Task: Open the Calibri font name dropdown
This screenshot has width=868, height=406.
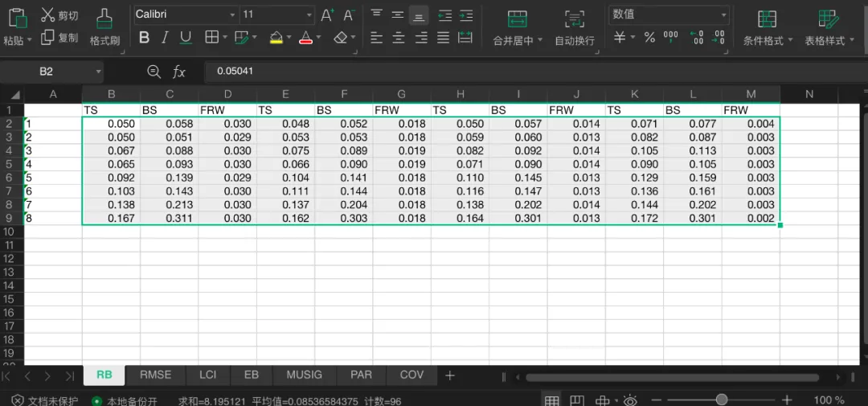Action: coord(233,15)
